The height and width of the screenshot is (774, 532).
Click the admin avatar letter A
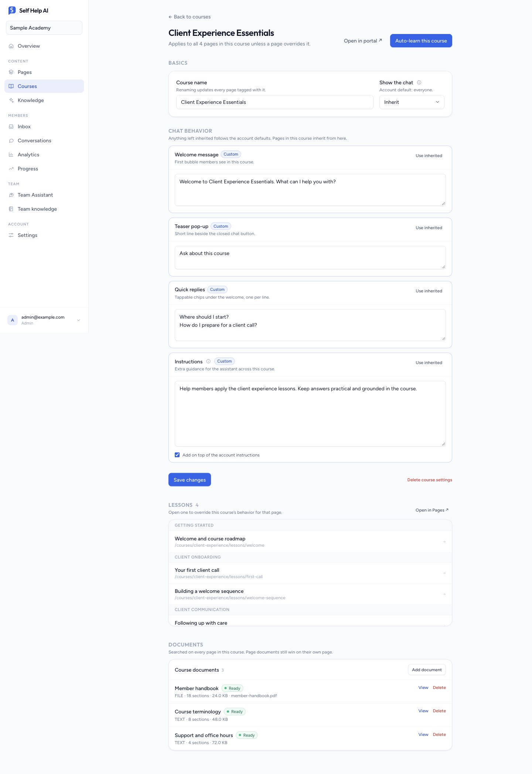point(13,320)
